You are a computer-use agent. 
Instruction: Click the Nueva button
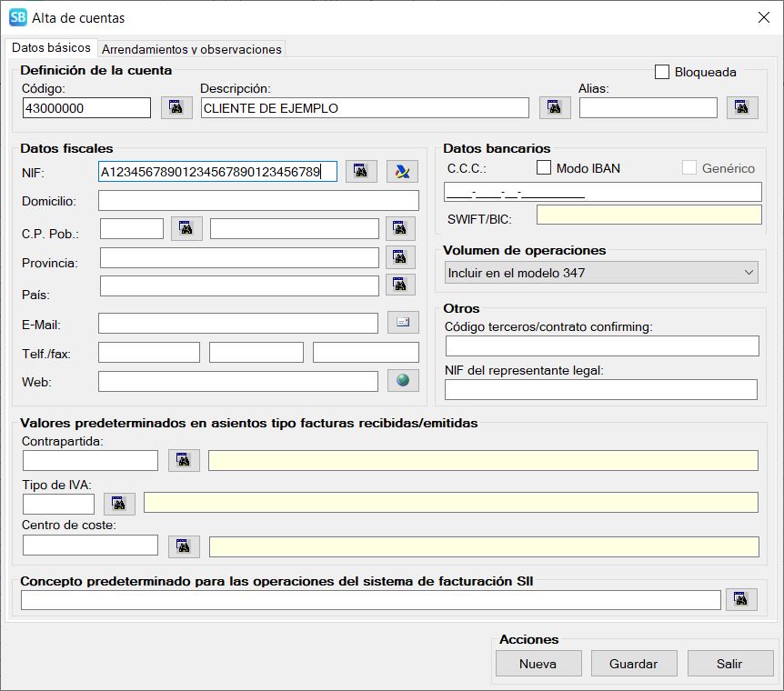[x=538, y=664]
